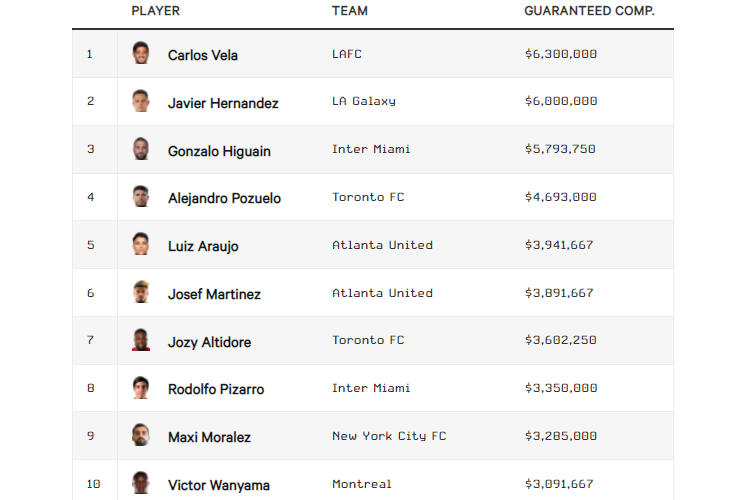Click the rank 7 row number

point(90,340)
